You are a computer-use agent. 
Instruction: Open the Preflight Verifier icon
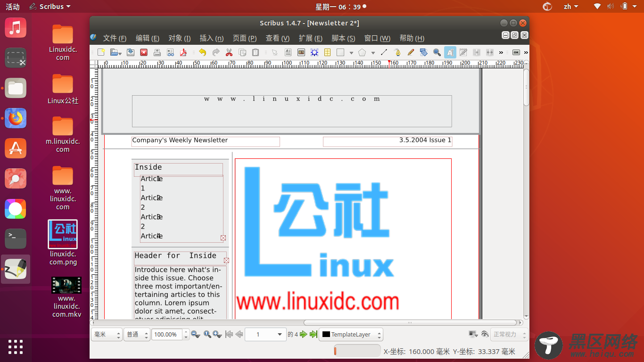[x=170, y=52]
